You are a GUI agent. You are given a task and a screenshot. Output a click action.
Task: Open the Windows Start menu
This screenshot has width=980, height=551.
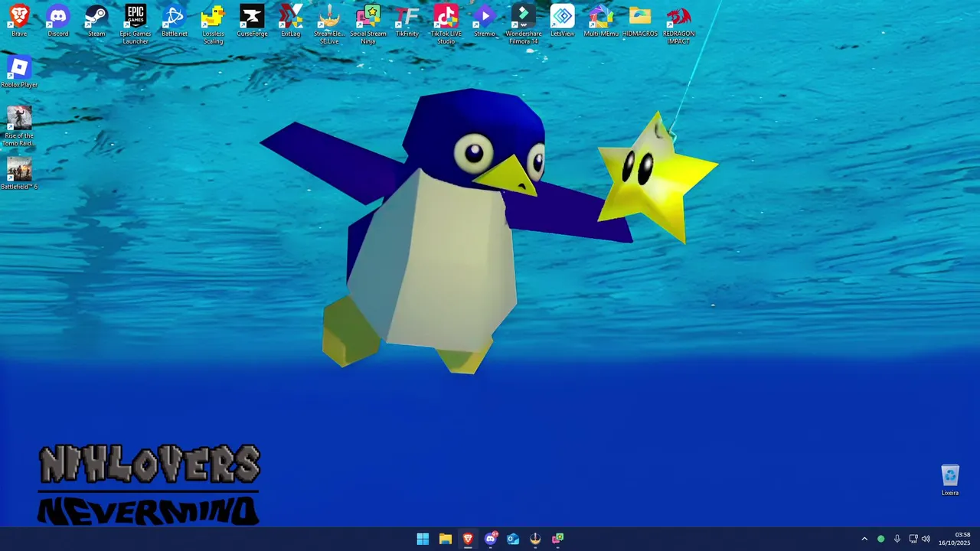tap(423, 539)
